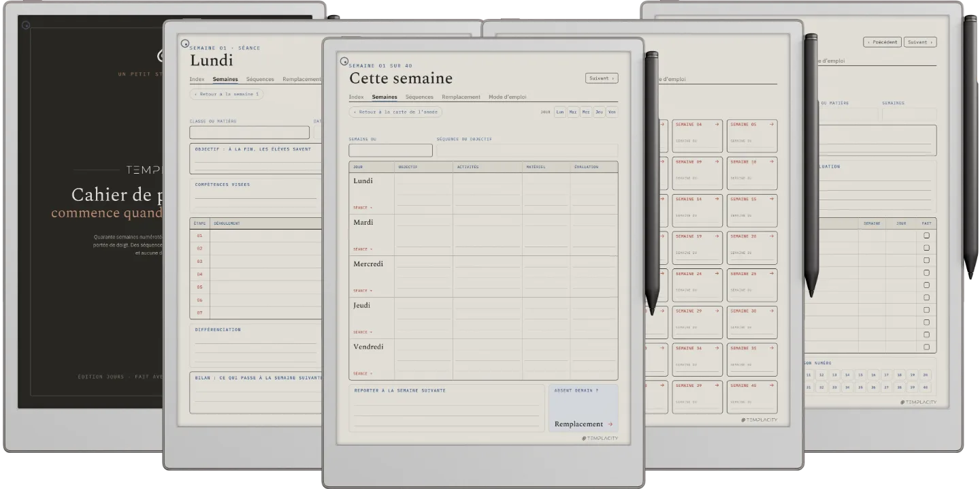
Task: Open the Semaine 14 card arrow
Action: 717,199
